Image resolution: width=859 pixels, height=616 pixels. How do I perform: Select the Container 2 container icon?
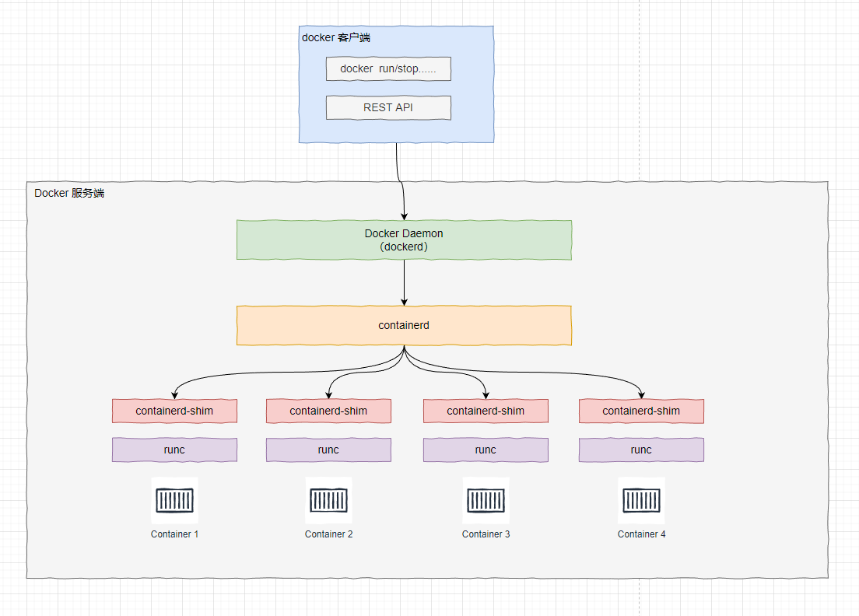coord(328,500)
